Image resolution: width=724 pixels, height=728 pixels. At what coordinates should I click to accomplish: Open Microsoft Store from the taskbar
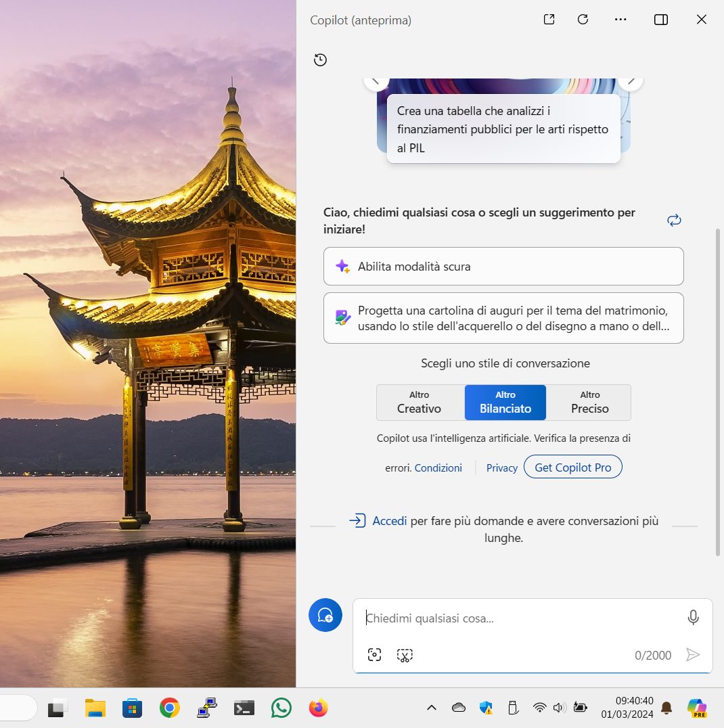tap(133, 708)
